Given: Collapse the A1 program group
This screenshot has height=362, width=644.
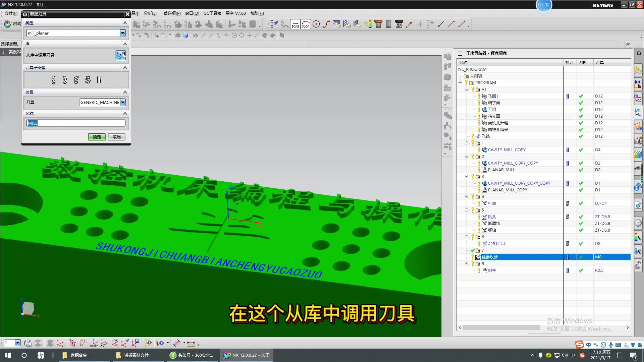Looking at the screenshot, I should pos(466,89).
